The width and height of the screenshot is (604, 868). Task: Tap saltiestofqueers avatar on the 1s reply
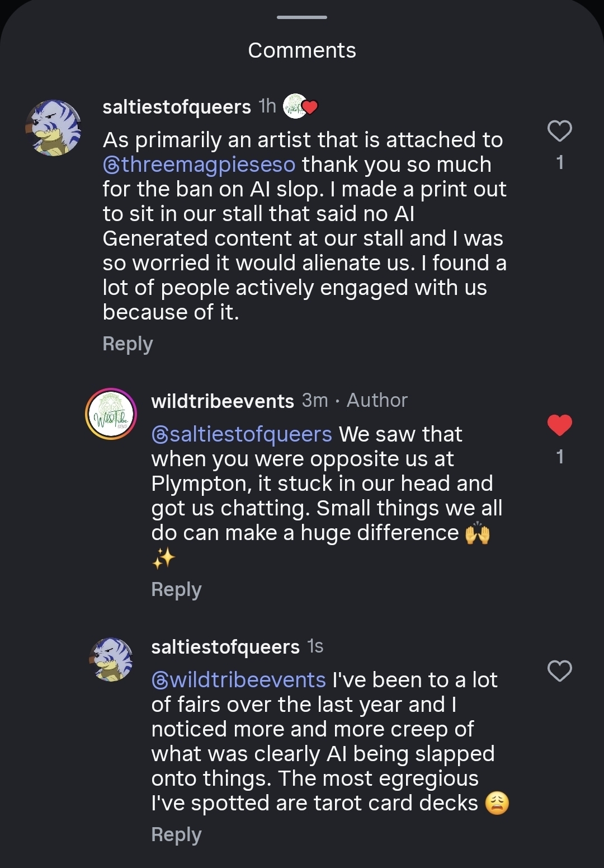[x=111, y=659]
